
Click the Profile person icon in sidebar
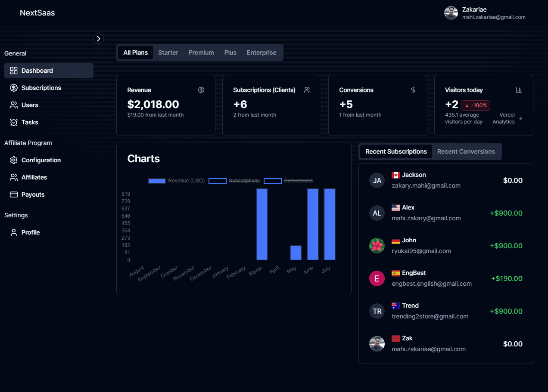pos(14,232)
